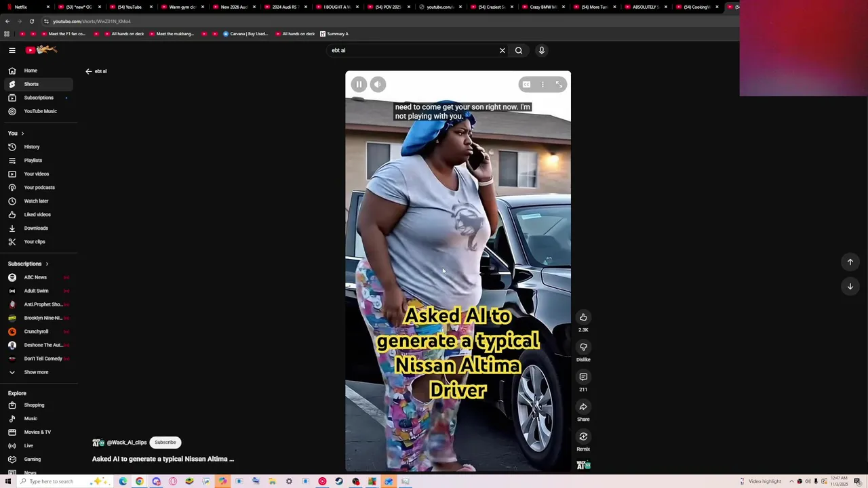Dislike this Short

[583, 347]
